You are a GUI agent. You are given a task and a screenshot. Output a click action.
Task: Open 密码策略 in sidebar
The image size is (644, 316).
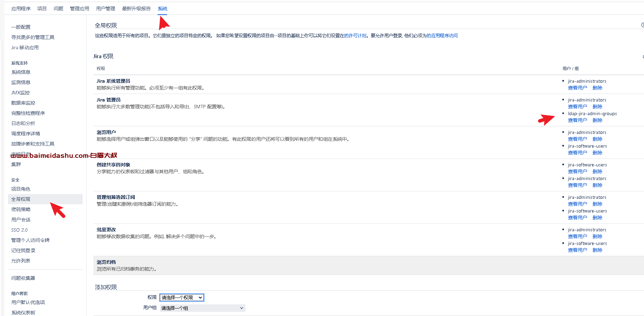click(x=21, y=209)
